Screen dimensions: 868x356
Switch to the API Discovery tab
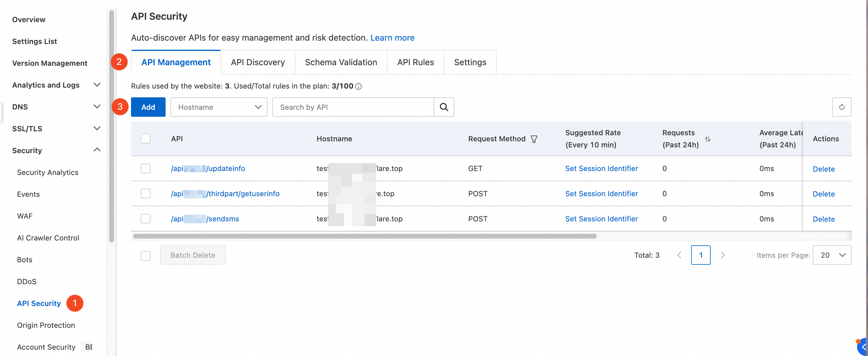pyautogui.click(x=258, y=62)
